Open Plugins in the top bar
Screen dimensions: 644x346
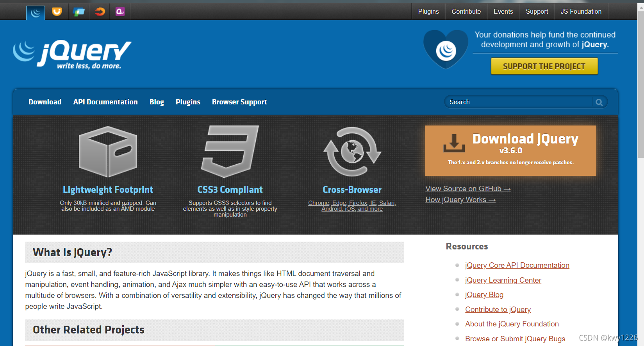tap(428, 12)
